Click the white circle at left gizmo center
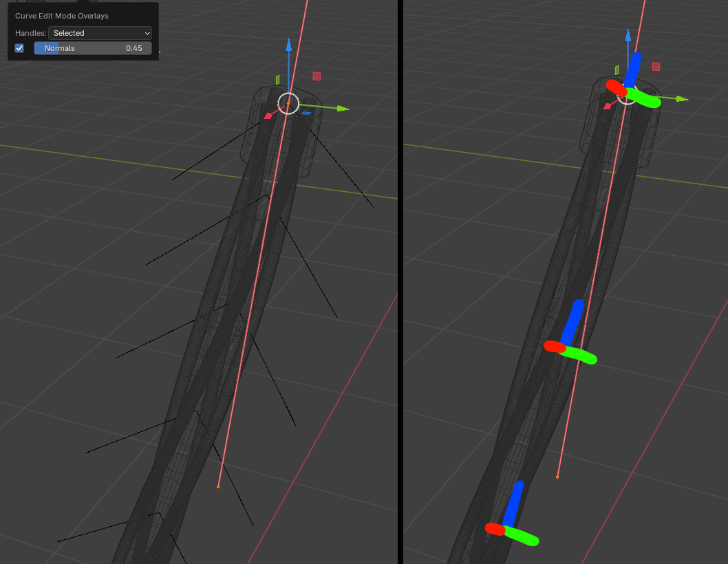The image size is (728, 564). (288, 104)
